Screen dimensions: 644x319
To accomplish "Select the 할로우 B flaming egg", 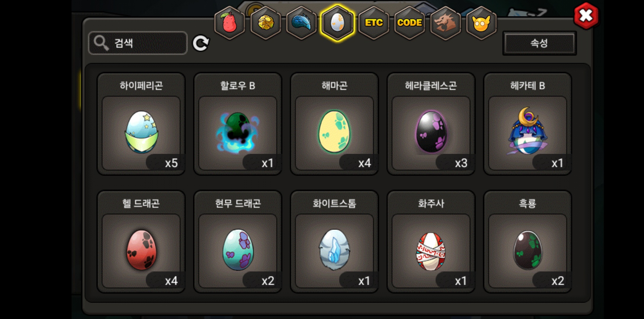I will click(x=238, y=124).
